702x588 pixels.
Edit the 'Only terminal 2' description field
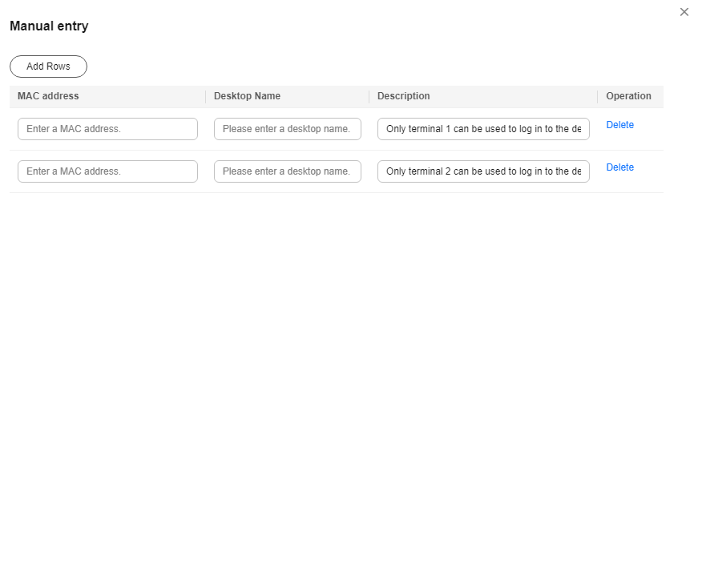pyautogui.click(x=483, y=171)
